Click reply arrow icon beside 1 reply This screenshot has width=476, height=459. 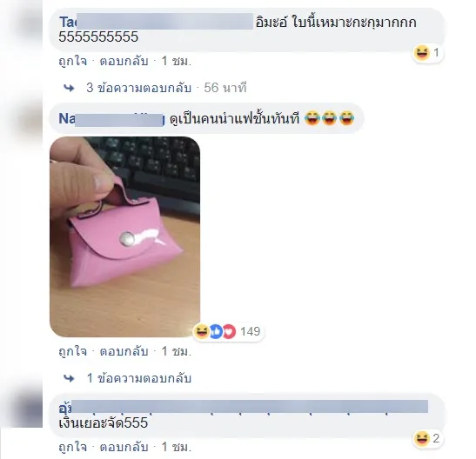coord(69,378)
